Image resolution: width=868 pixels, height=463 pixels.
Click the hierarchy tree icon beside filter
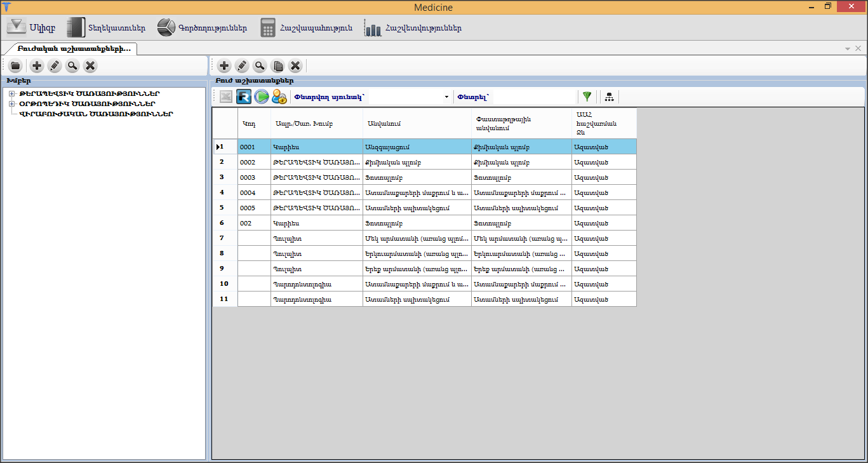pyautogui.click(x=609, y=97)
